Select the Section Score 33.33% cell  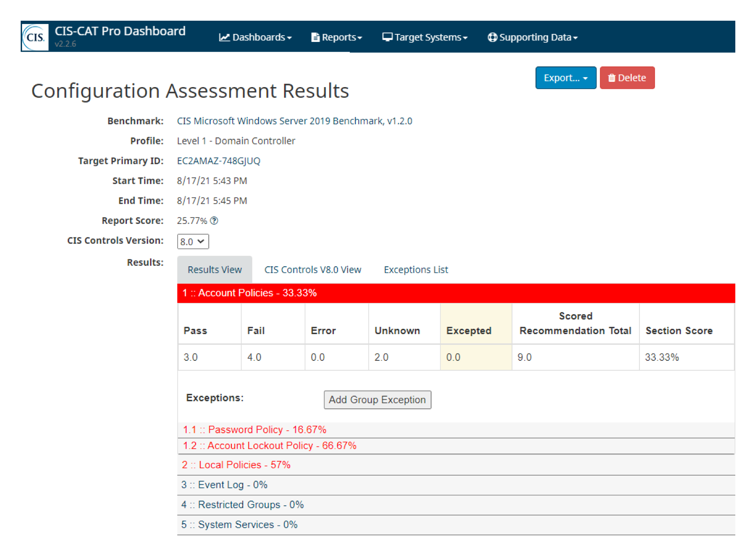(686, 357)
